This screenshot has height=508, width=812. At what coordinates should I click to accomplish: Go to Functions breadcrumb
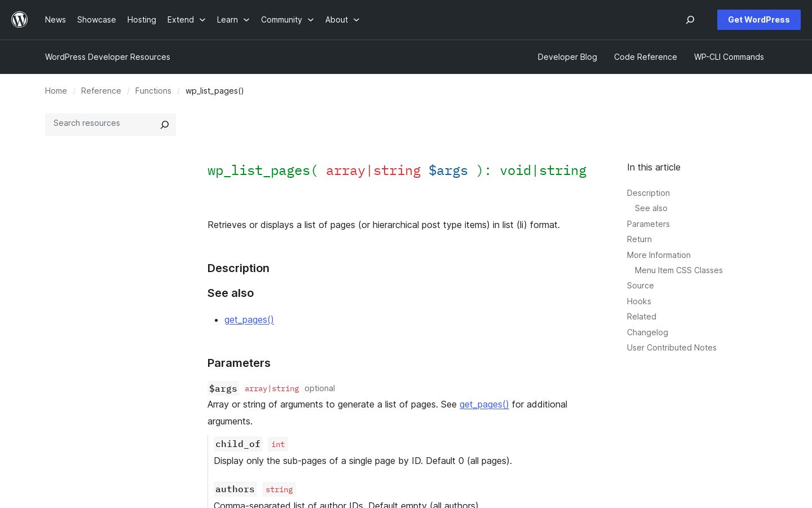pos(153,91)
